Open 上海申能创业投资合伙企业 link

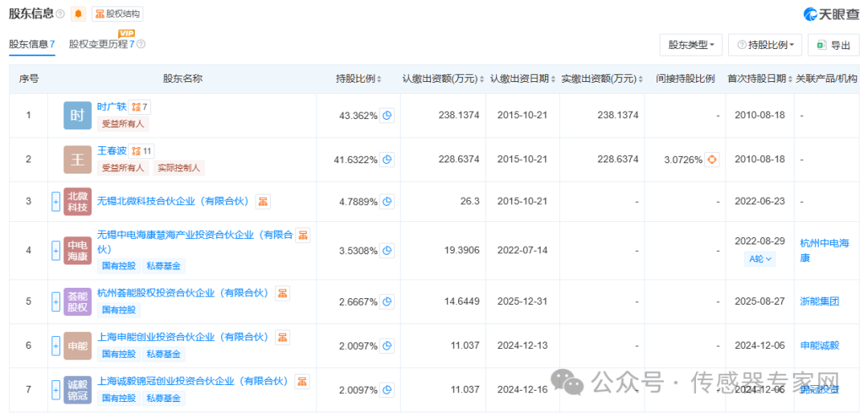click(184, 337)
